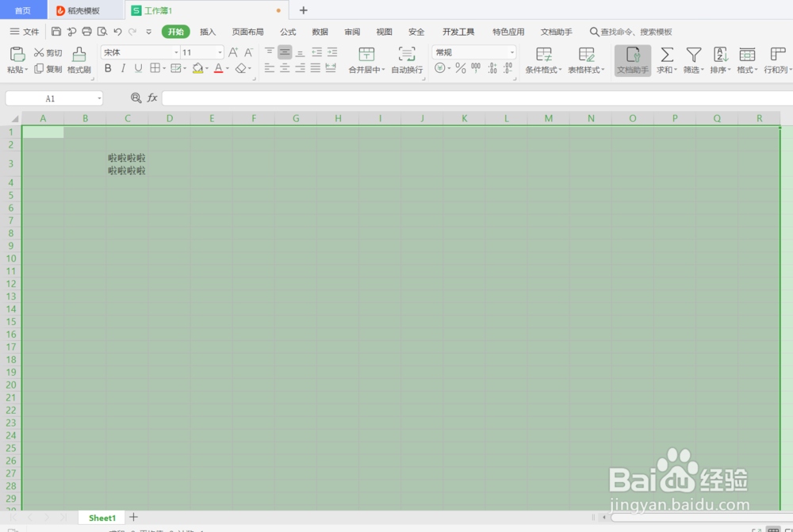Click the 求和 (AutoSum) icon
Image resolution: width=793 pixels, height=532 pixels.
[x=666, y=62]
